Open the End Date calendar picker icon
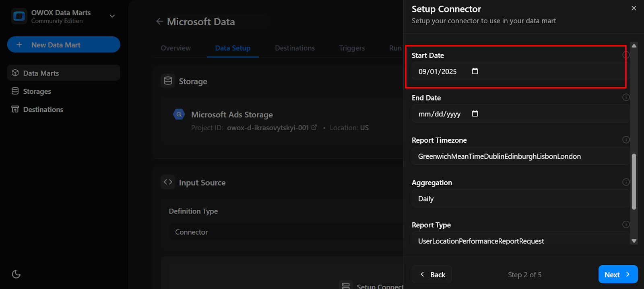The image size is (644, 289). tap(475, 114)
